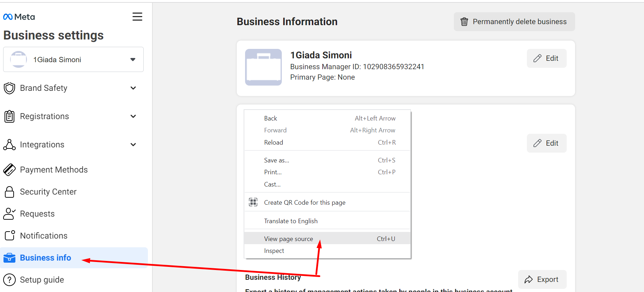Click the Business info briefcase icon

9,258
